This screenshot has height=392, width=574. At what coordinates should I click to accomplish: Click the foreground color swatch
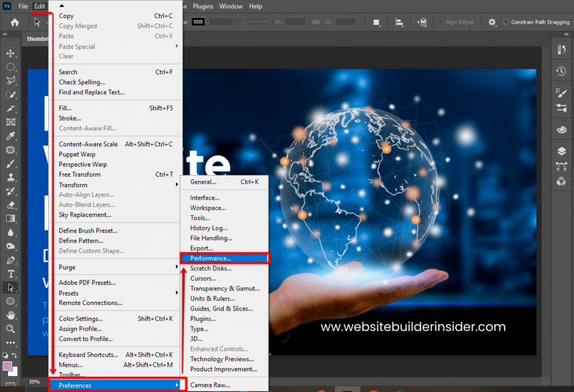(x=7, y=366)
